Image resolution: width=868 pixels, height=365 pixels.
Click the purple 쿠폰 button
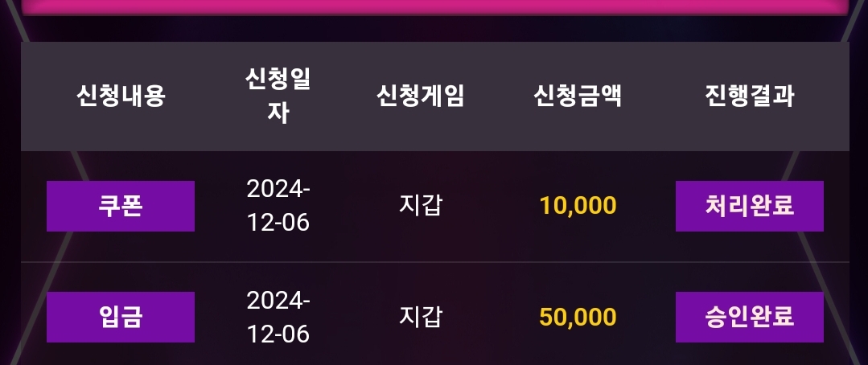[x=121, y=206]
